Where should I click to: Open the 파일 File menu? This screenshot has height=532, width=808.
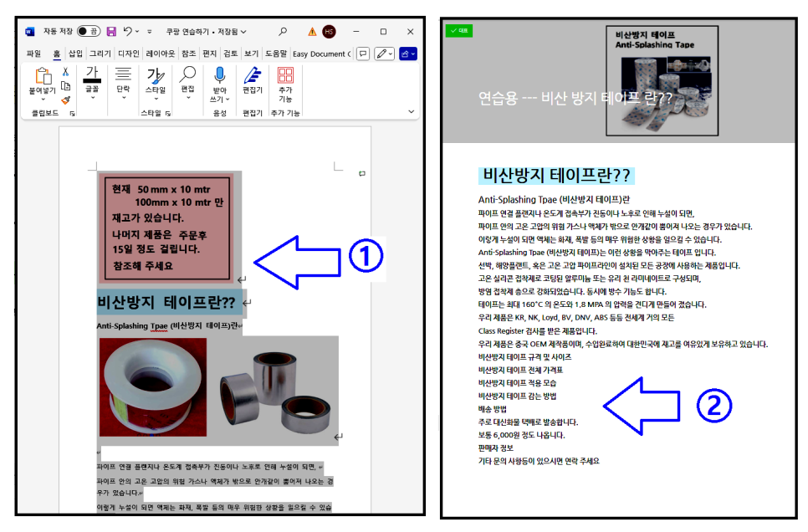[34, 54]
